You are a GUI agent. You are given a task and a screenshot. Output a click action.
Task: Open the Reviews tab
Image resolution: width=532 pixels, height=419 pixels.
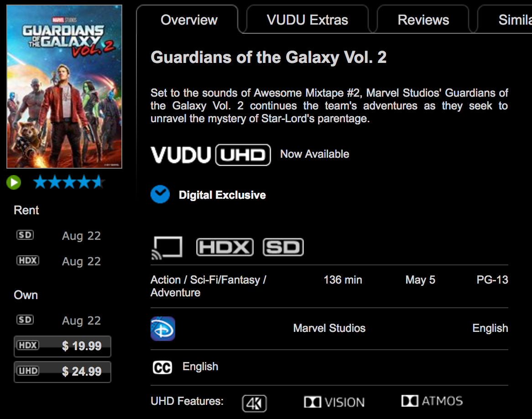[423, 20]
